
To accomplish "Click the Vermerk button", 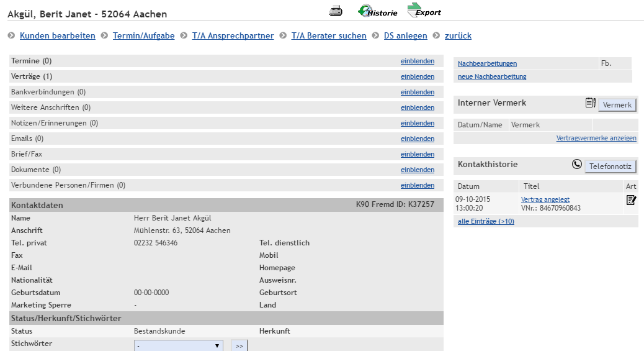I will [x=617, y=105].
